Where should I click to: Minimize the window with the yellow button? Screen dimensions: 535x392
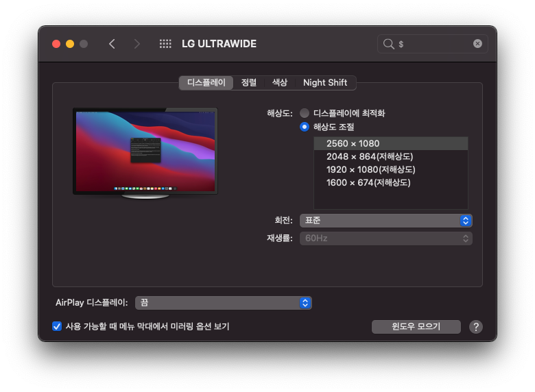70,44
